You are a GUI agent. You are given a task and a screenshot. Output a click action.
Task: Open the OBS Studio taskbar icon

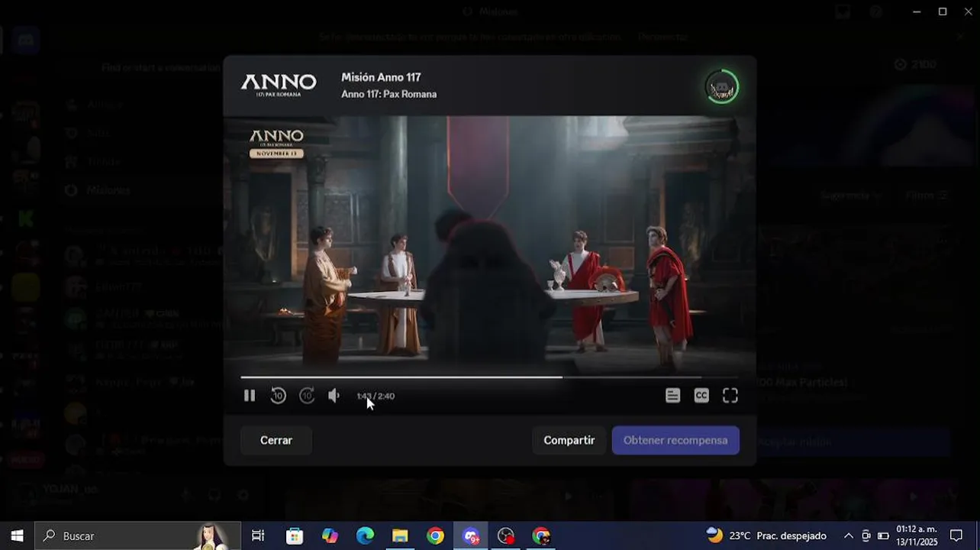coord(505,535)
